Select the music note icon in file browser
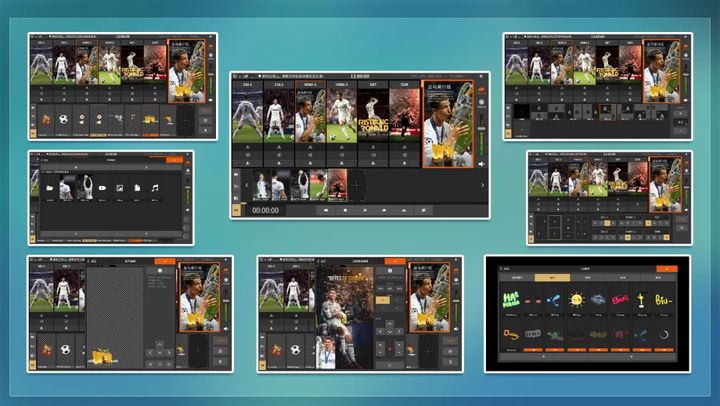Image resolution: width=720 pixels, height=406 pixels. click(154, 188)
